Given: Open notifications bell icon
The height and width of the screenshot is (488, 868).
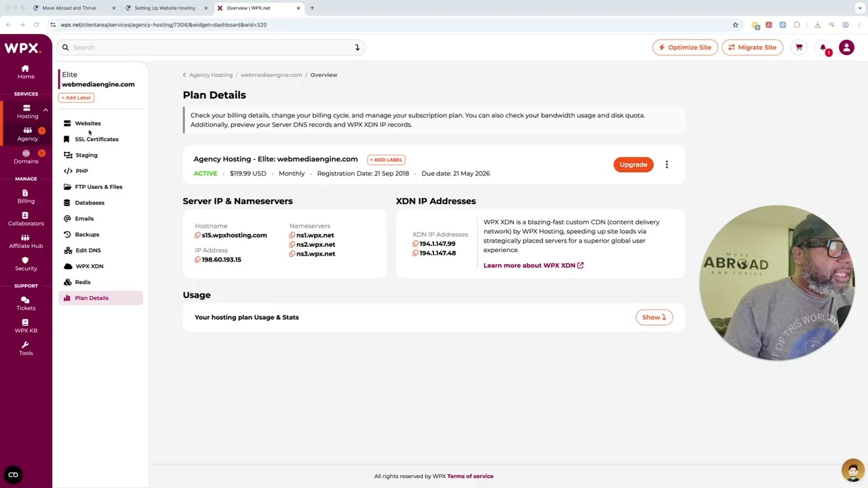Looking at the screenshot, I should pyautogui.click(x=824, y=48).
